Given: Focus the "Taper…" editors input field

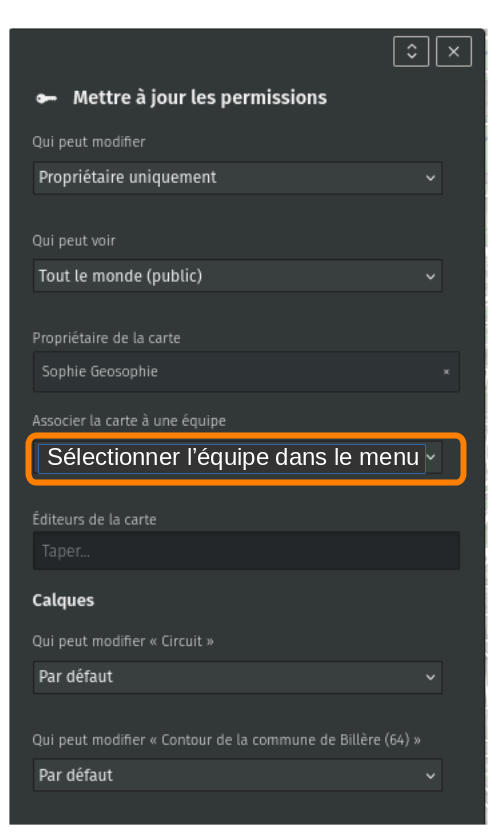Looking at the screenshot, I should [x=246, y=551].
